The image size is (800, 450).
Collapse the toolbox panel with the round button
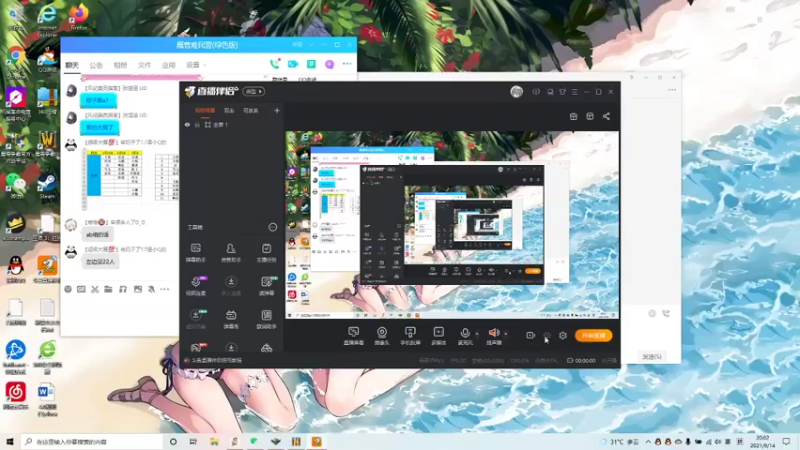pos(273,227)
